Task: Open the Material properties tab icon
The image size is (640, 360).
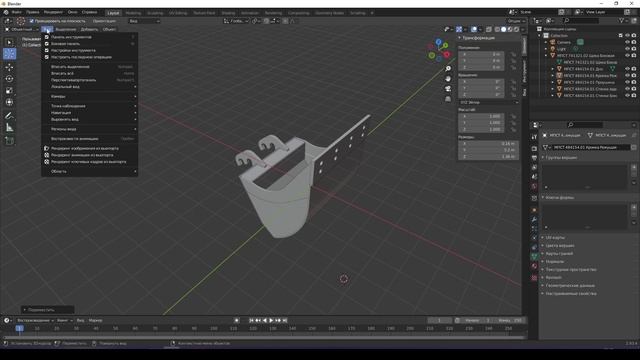Action: [534, 266]
